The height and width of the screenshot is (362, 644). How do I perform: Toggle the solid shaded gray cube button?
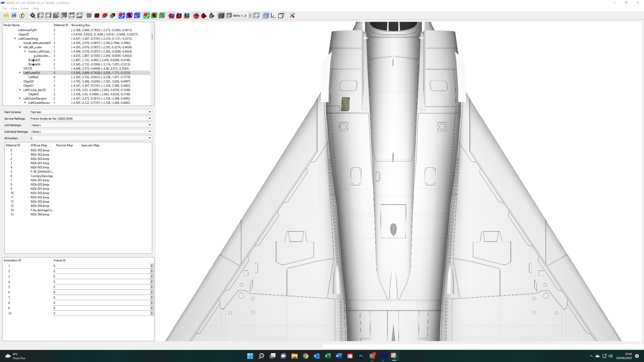[x=221, y=16]
